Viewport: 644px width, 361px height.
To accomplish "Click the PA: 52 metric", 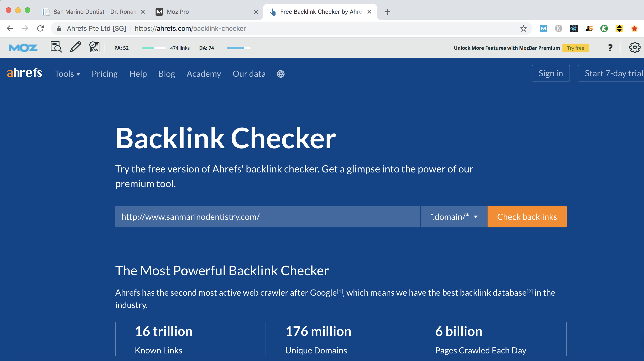I will 121,48.
